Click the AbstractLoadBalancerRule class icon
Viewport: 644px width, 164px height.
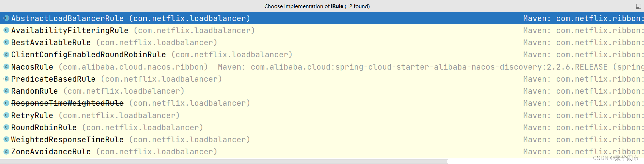(6, 18)
